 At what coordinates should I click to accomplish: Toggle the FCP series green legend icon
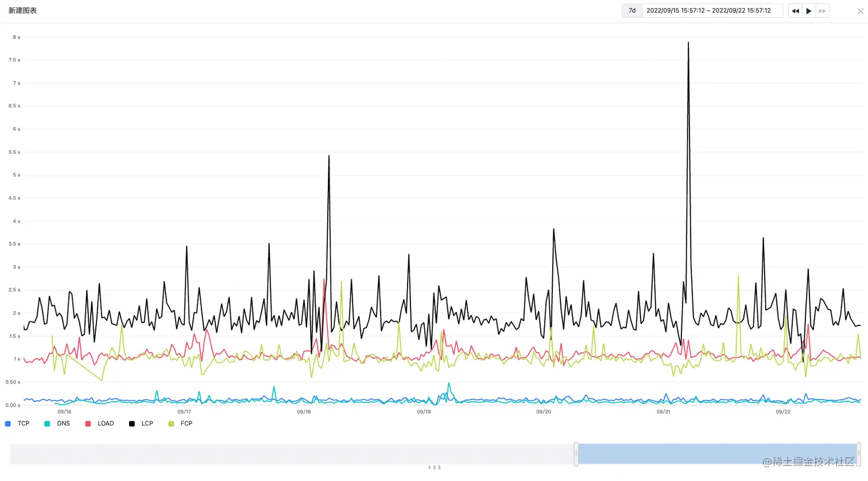(x=171, y=424)
